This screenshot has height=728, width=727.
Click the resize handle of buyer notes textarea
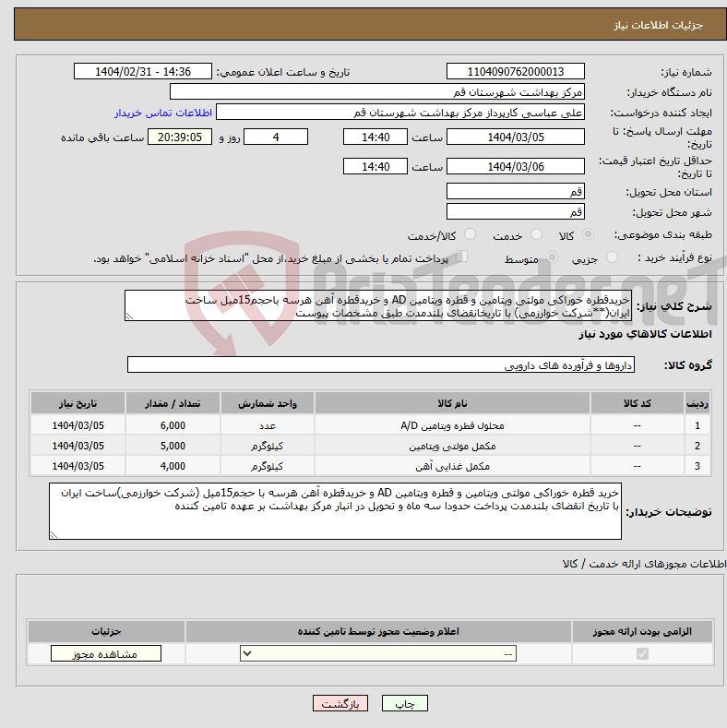54,535
